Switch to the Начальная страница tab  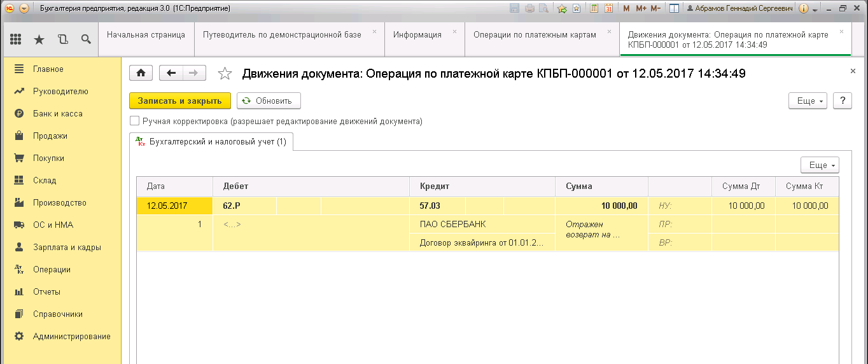tap(146, 35)
